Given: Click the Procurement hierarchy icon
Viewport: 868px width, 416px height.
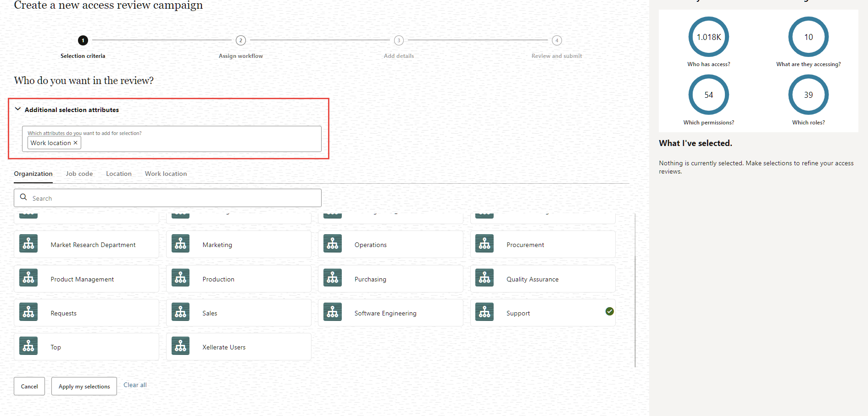Looking at the screenshot, I should (x=484, y=243).
